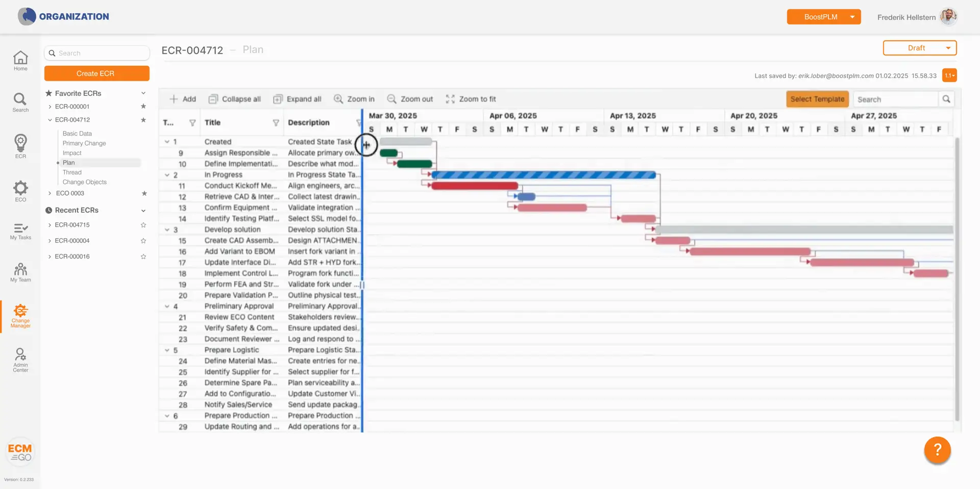Click the Select Template button

[x=817, y=99]
